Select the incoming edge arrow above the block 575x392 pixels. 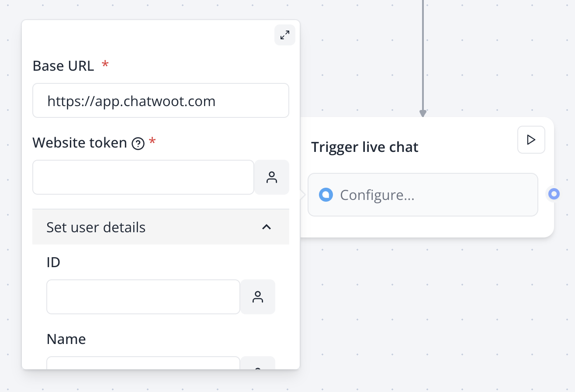pos(423,113)
